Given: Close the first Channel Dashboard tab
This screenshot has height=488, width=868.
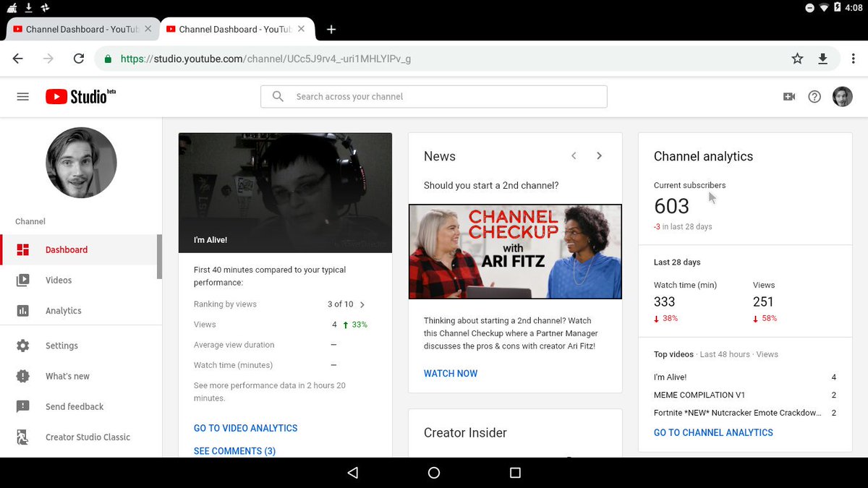Looking at the screenshot, I should point(148,30).
